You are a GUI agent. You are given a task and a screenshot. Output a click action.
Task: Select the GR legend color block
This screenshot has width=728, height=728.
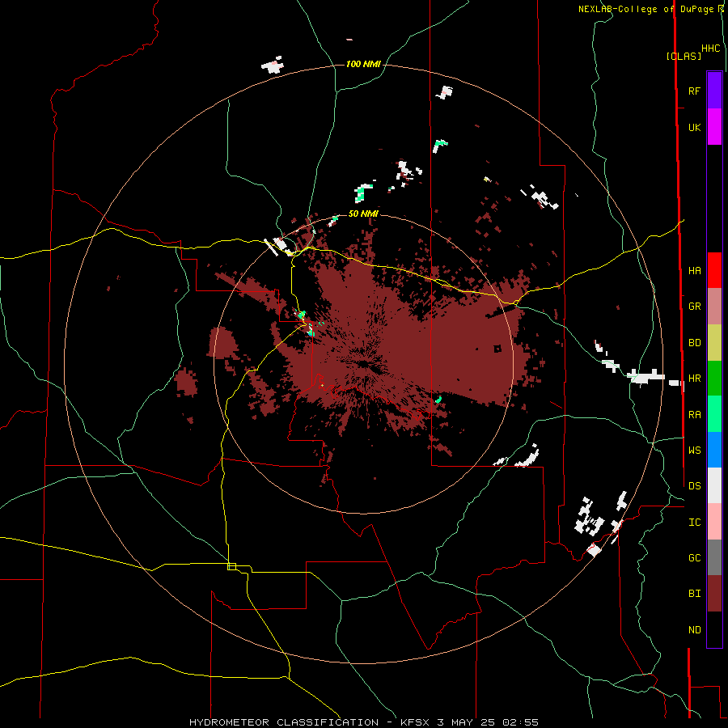tap(714, 307)
